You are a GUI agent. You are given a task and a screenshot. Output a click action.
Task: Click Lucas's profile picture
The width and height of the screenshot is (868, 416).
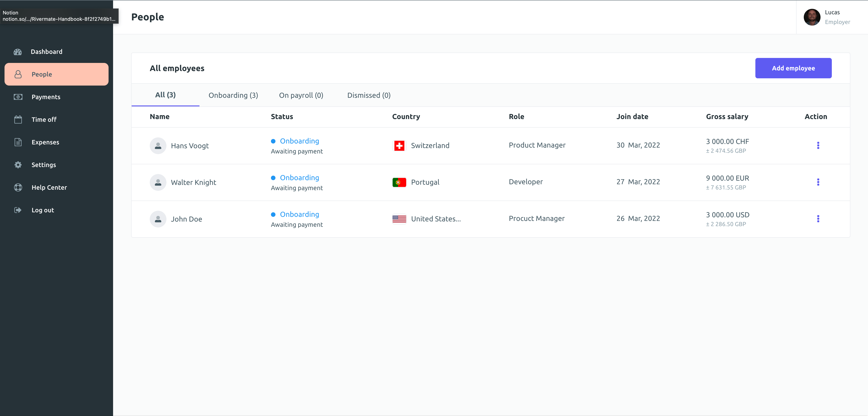coord(812,17)
